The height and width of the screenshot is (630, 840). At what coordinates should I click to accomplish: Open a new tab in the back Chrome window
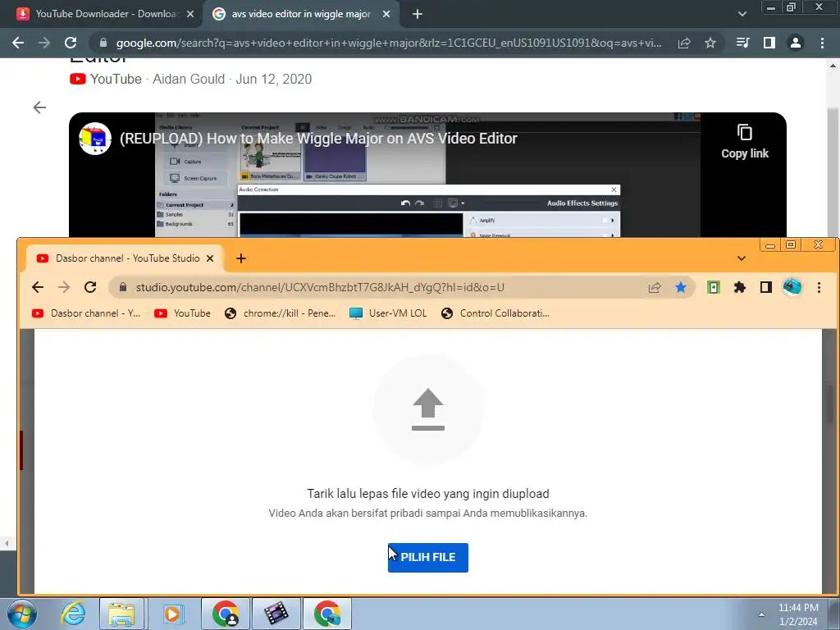click(x=418, y=14)
